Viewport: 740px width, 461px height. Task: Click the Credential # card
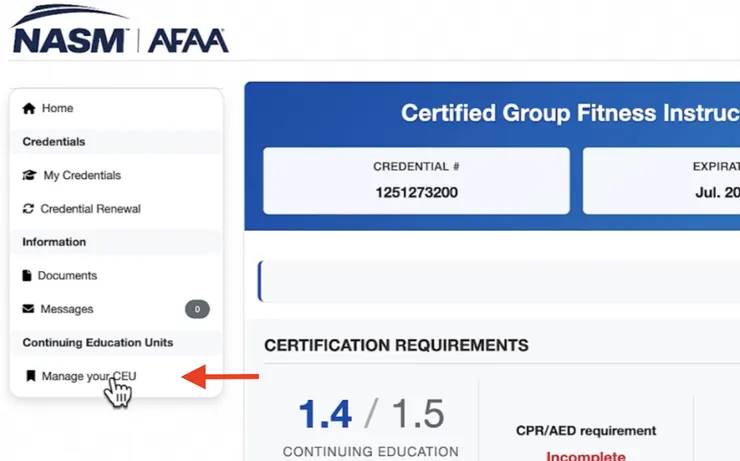click(416, 180)
